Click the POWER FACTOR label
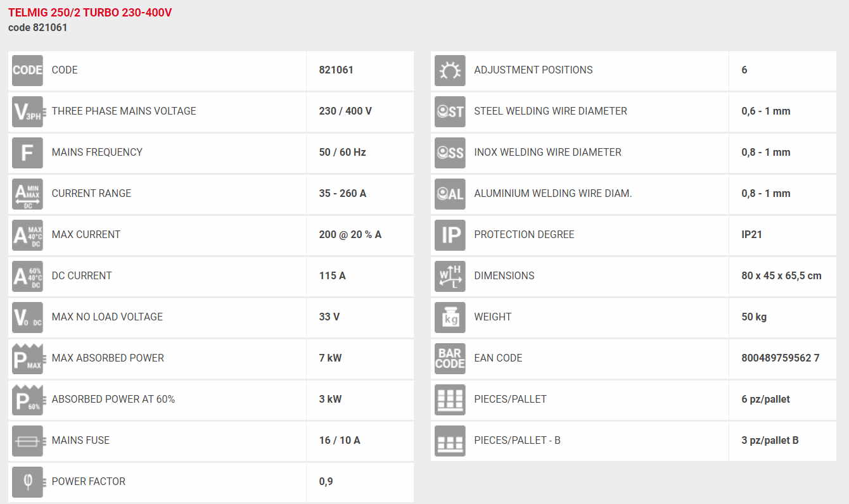The width and height of the screenshot is (849, 504). pyautogui.click(x=89, y=481)
